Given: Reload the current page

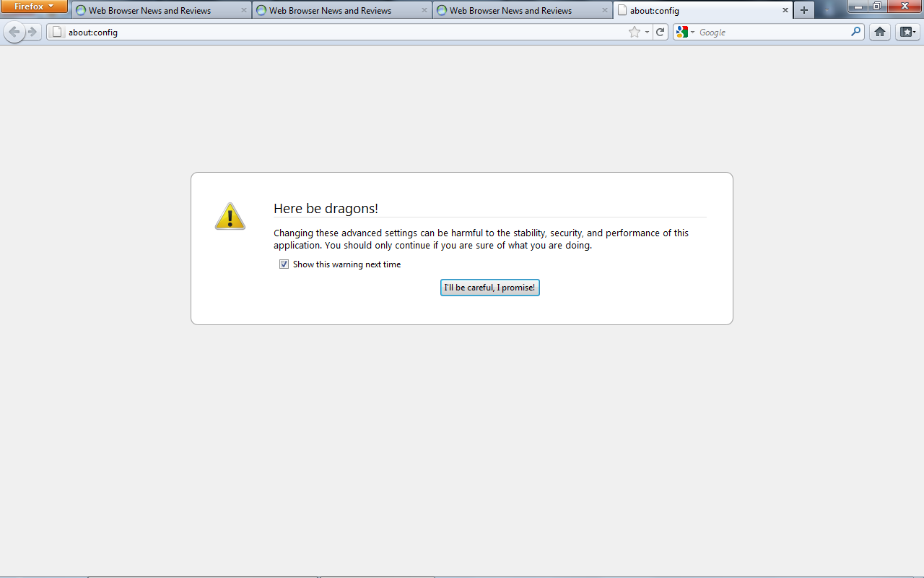Looking at the screenshot, I should [x=660, y=32].
